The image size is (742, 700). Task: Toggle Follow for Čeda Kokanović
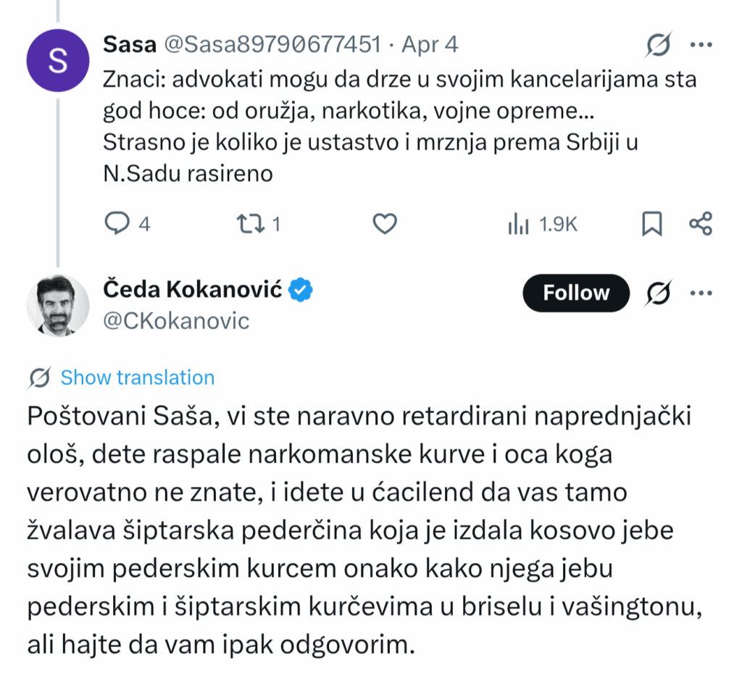(575, 293)
